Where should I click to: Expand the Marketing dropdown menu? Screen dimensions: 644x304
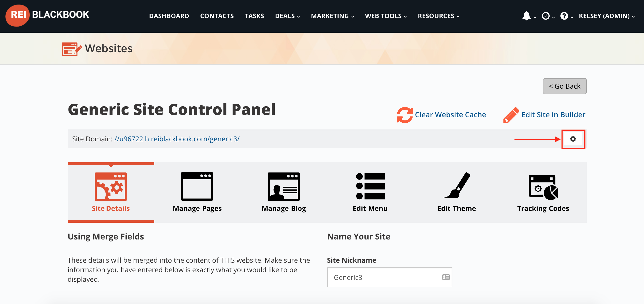[x=332, y=16]
